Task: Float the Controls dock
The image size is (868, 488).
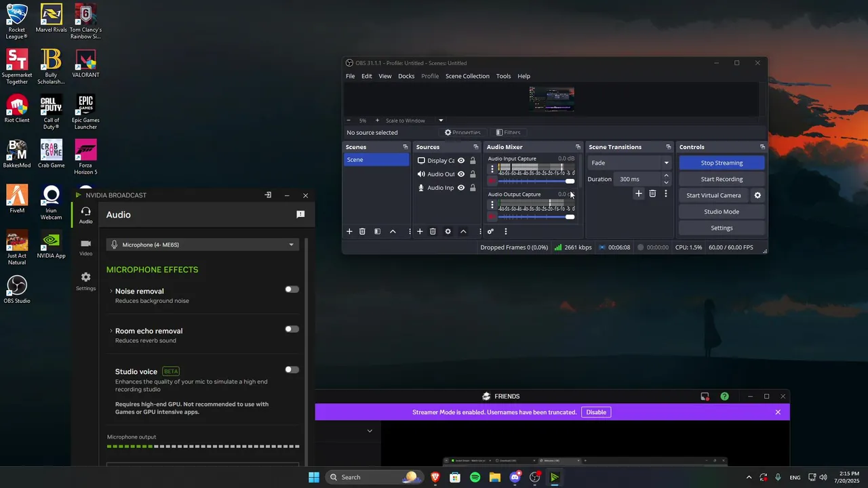Action: pyautogui.click(x=762, y=147)
